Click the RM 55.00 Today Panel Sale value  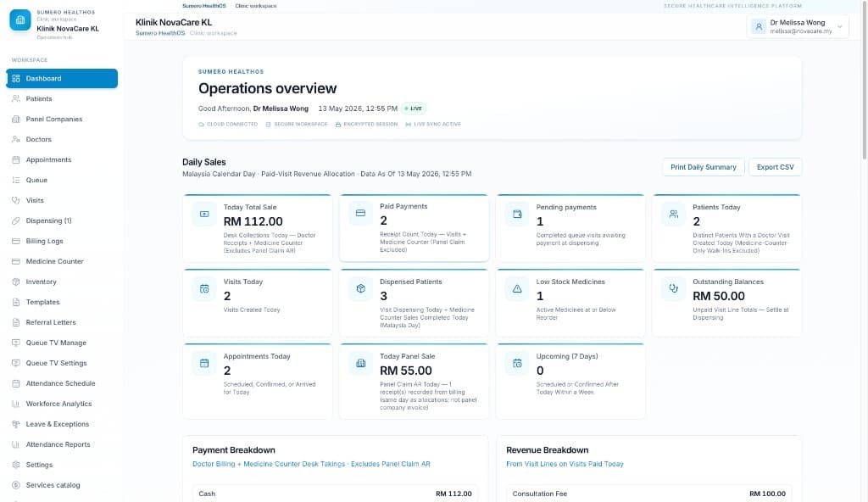pyautogui.click(x=406, y=371)
